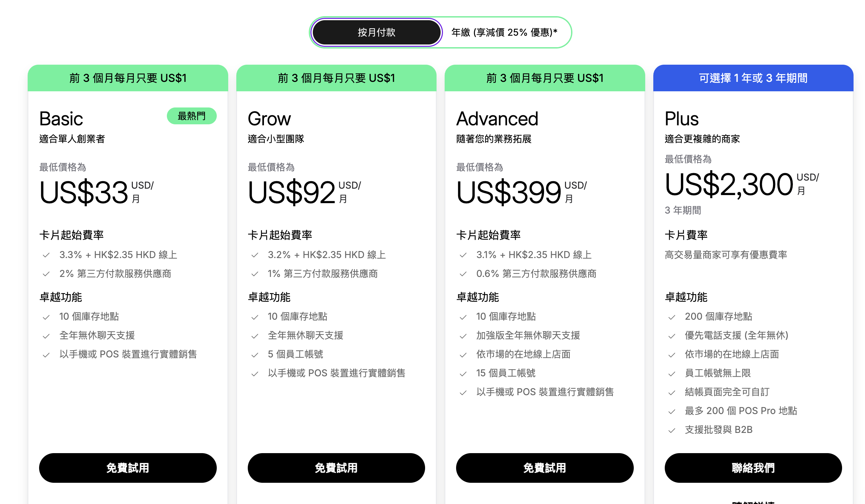Click the checkmark beside 全年無休聊天支援 in Basic
Screen dimensions: 865x504
coord(46,336)
